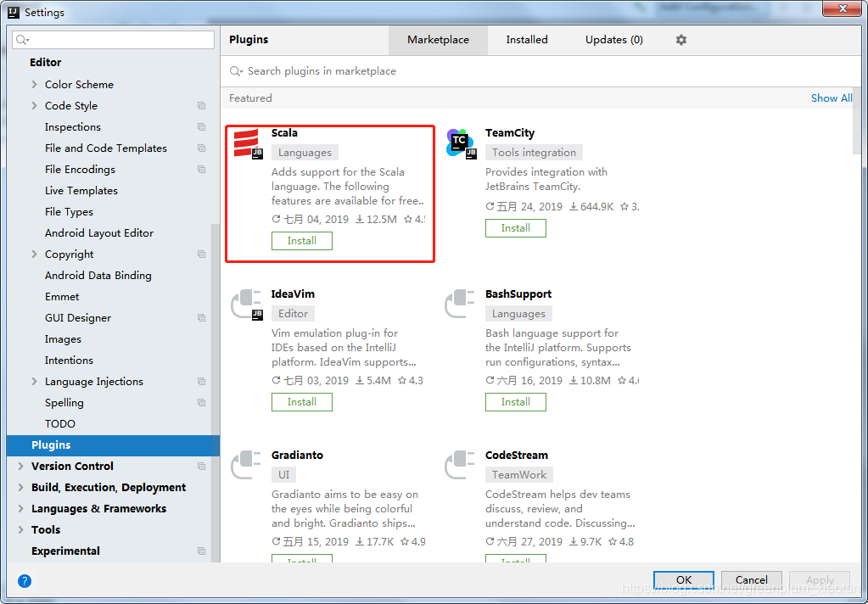Screen dimensions: 868x604
Task: Click Show All featured plugins link
Action: point(832,98)
